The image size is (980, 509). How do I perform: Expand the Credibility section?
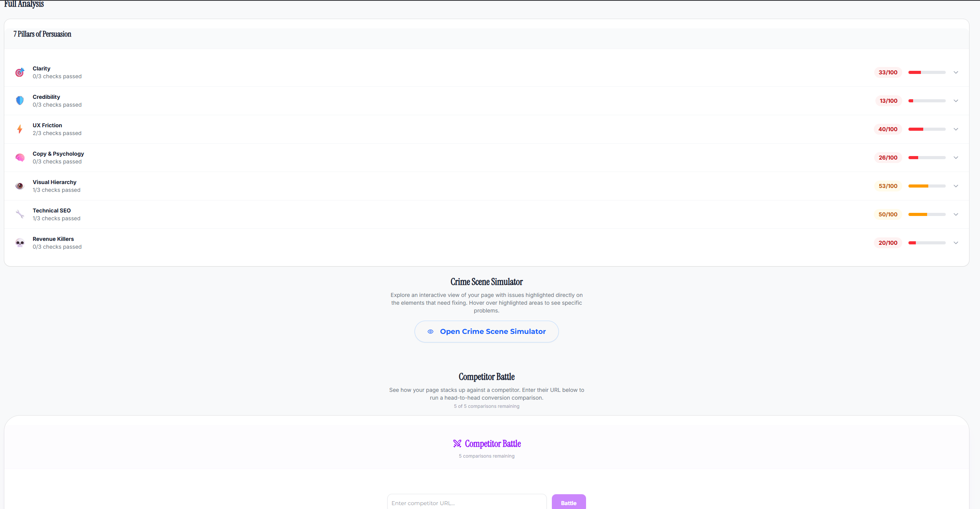pyautogui.click(x=956, y=100)
